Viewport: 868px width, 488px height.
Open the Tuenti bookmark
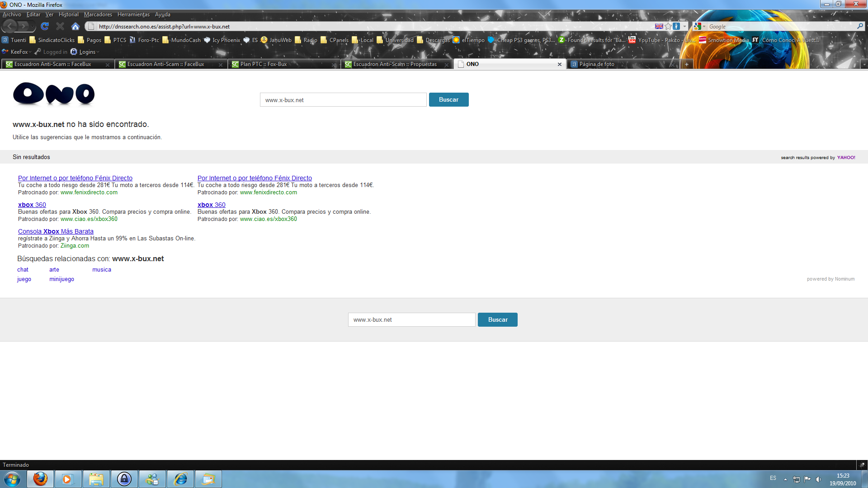[x=14, y=40]
